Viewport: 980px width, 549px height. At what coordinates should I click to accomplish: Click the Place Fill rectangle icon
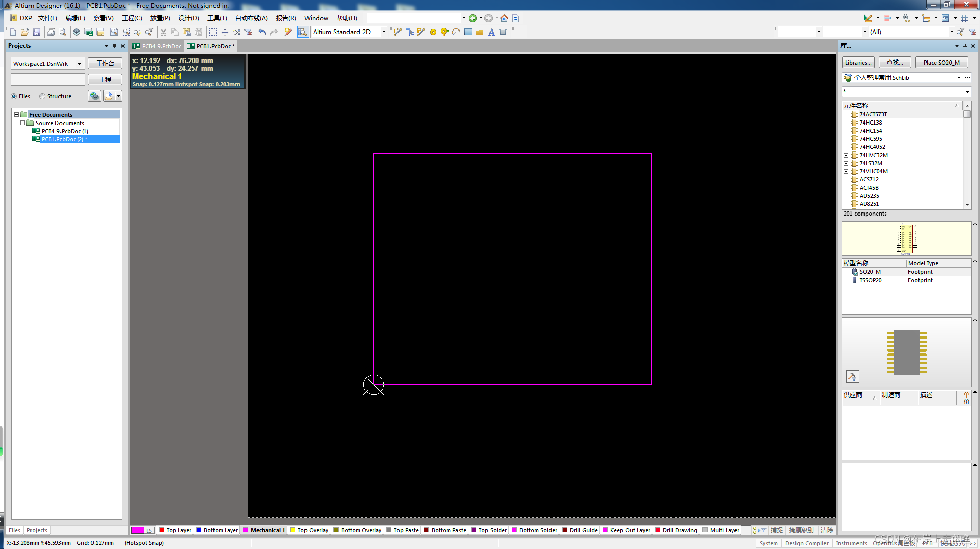tap(468, 32)
